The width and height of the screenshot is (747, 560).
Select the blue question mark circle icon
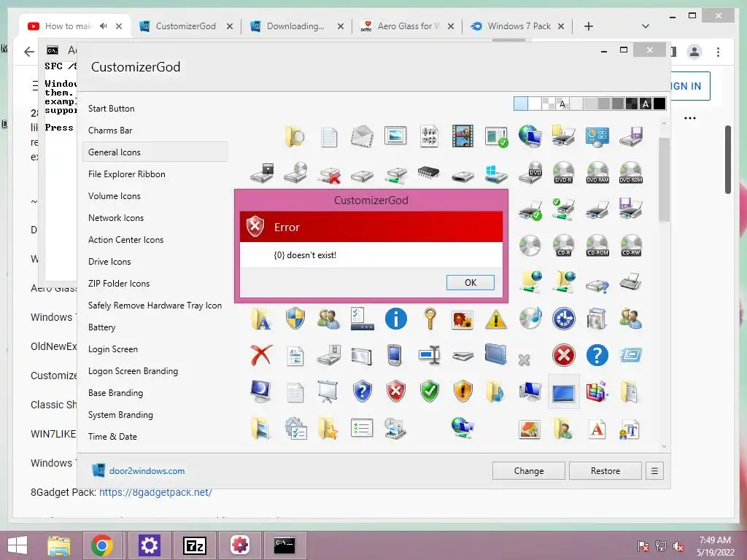[597, 355]
